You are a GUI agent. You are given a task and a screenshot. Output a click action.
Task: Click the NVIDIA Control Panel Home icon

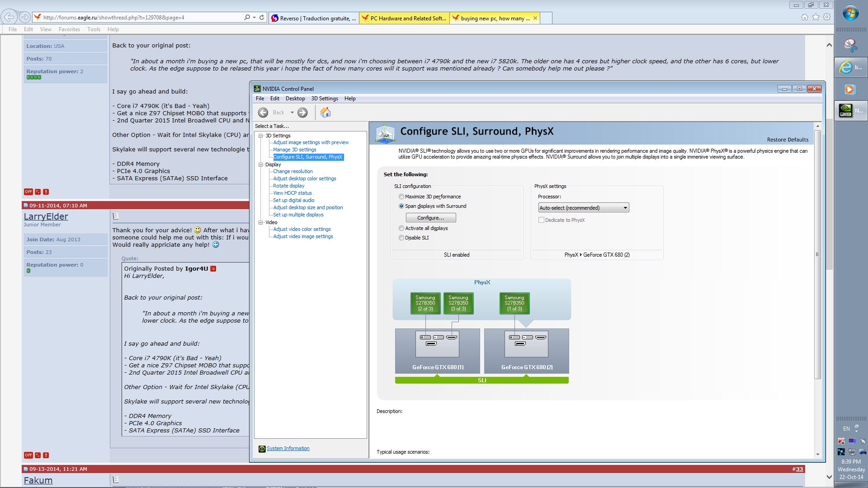325,113
